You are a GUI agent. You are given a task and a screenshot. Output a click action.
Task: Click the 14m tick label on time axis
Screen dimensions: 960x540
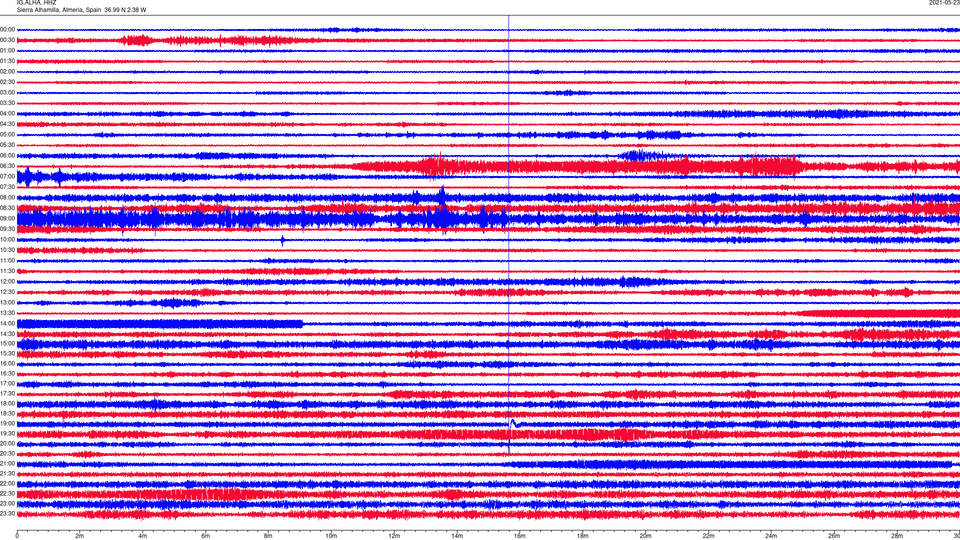tap(457, 536)
